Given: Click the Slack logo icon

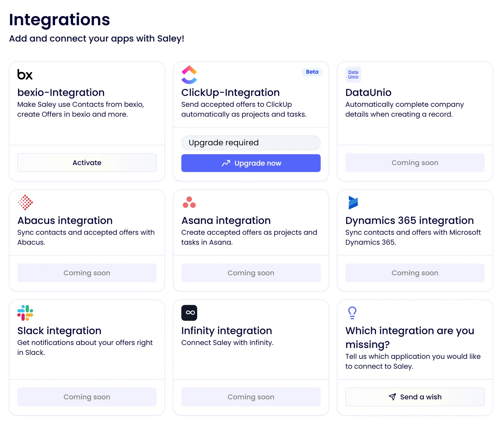Looking at the screenshot, I should [x=25, y=313].
